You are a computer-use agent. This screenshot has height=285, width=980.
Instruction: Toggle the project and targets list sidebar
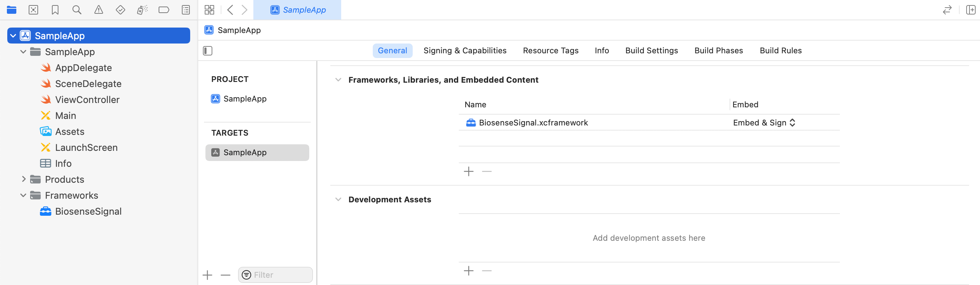point(208,50)
